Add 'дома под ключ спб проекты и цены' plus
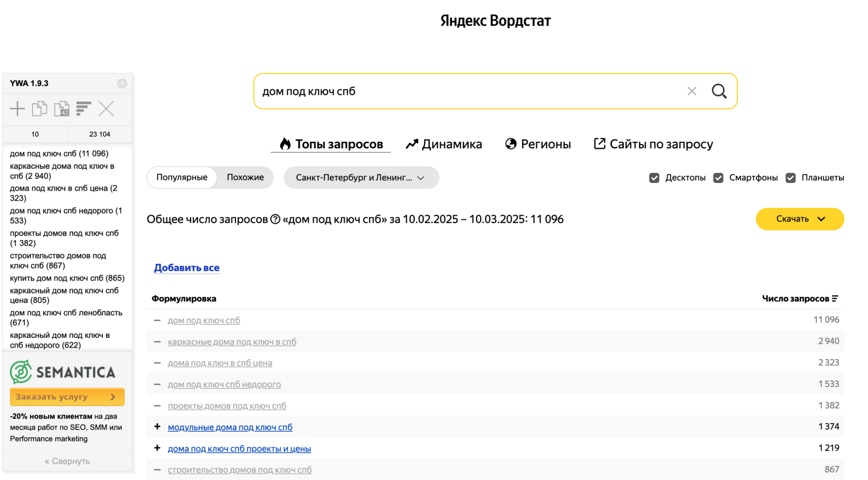 pyautogui.click(x=157, y=448)
